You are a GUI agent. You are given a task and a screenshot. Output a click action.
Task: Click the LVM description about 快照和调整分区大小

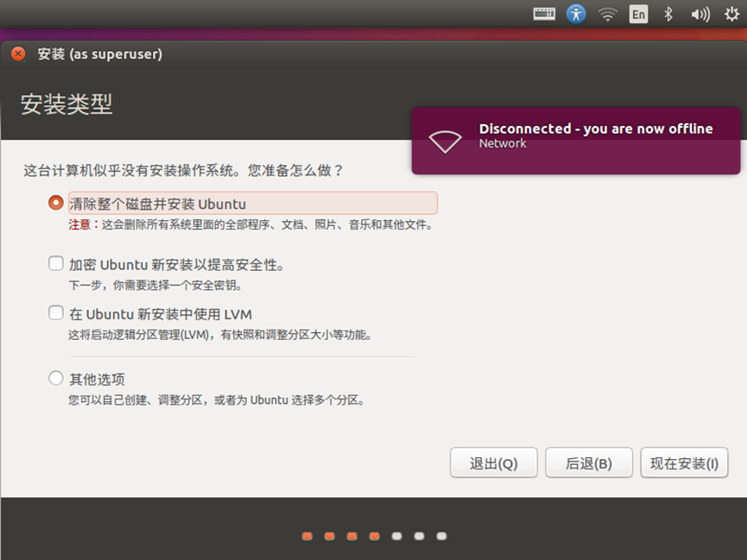(220, 335)
